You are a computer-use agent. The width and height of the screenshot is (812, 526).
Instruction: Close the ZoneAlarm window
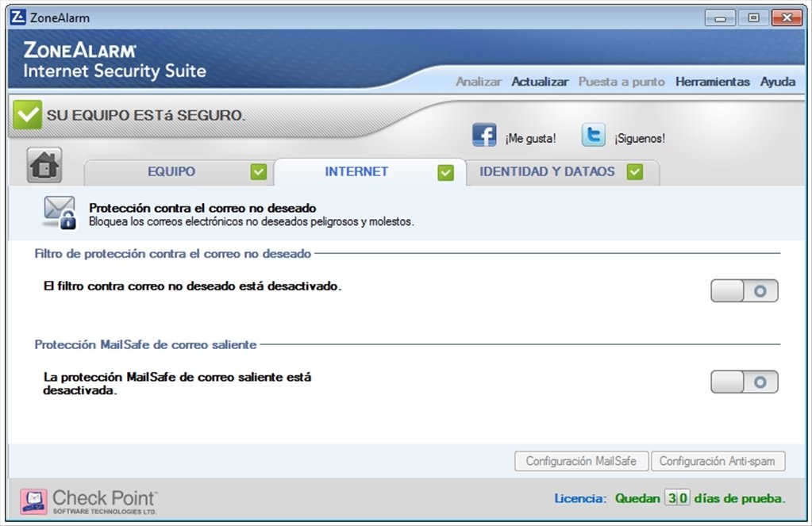[787, 18]
